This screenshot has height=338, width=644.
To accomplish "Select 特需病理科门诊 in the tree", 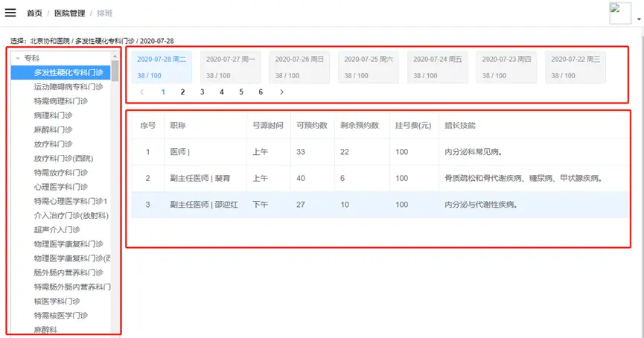I will click(x=61, y=101).
